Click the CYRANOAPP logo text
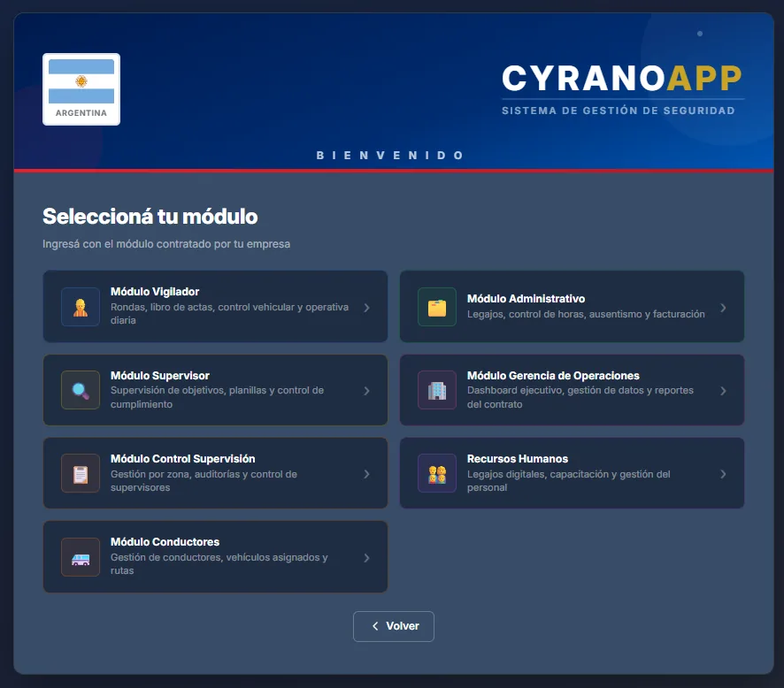The height and width of the screenshot is (688, 784). coord(622,79)
